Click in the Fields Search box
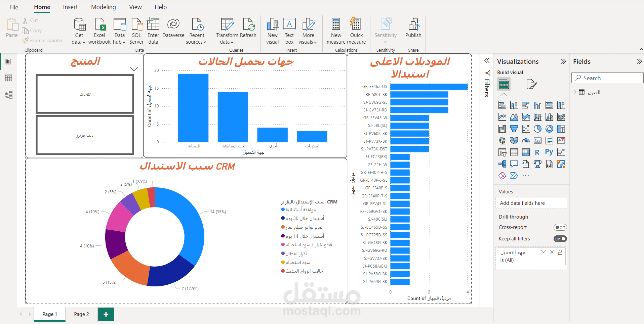644x324 pixels. click(607, 78)
